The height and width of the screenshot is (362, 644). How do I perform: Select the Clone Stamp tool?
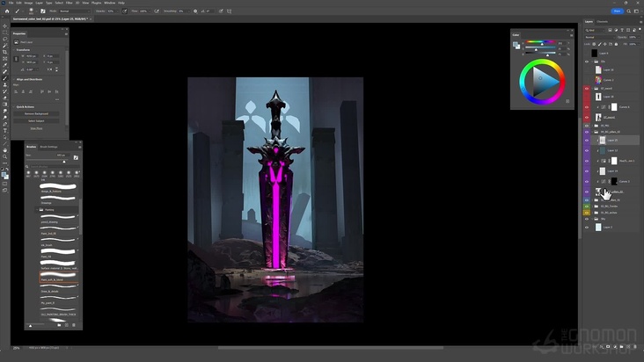click(5, 85)
